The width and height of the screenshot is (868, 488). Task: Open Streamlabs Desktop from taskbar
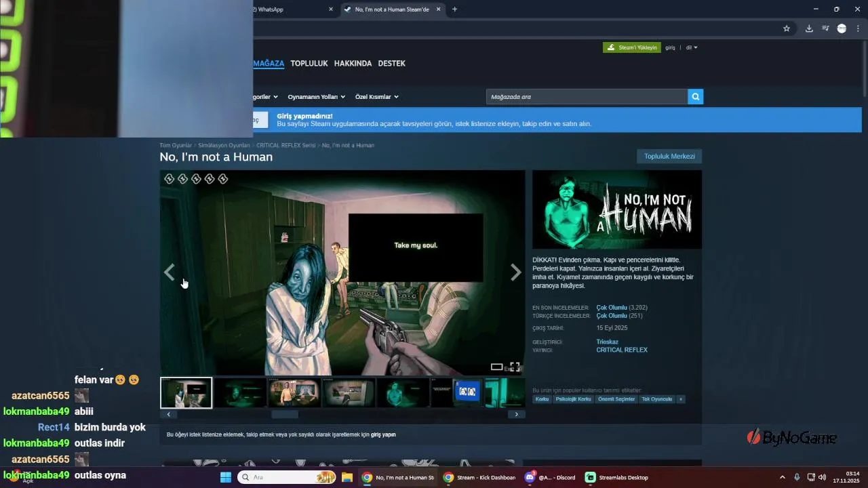617,477
